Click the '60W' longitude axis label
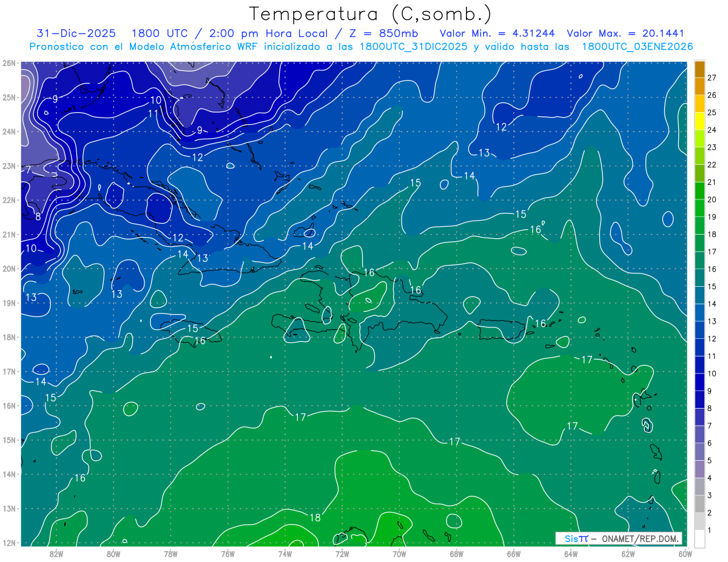 pos(685,554)
